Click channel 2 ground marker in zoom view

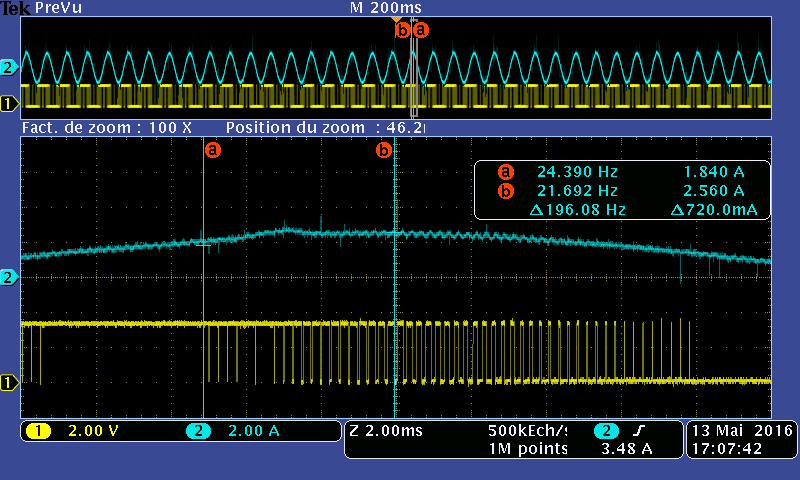[9, 277]
